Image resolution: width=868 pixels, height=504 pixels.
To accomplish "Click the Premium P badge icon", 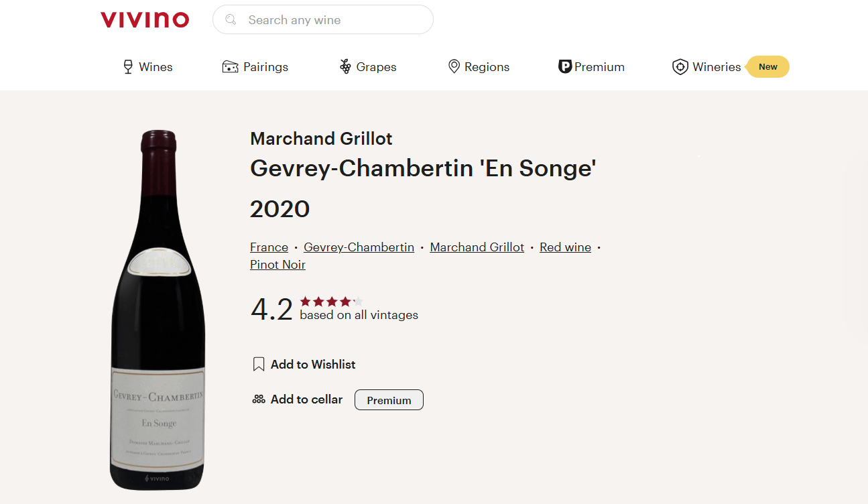I will (564, 67).
